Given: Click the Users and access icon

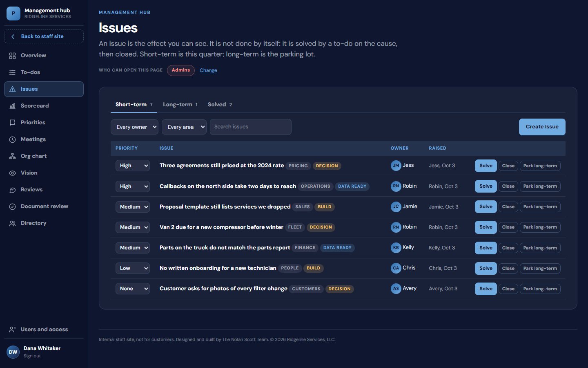Looking at the screenshot, I should 13,330.
